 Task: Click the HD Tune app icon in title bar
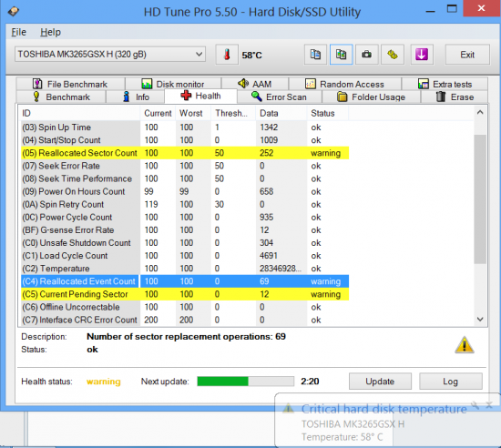pyautogui.click(x=14, y=12)
